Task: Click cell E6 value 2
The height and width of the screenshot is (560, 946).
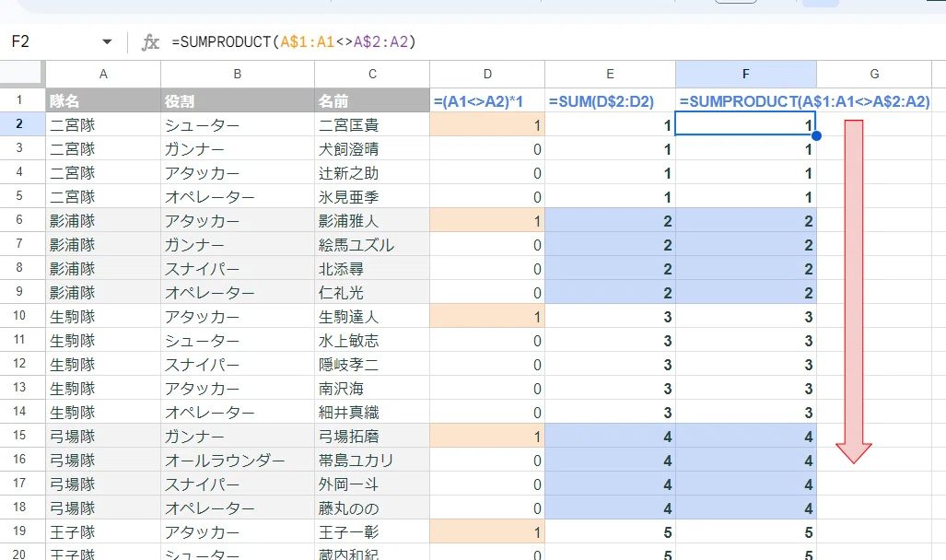Action: (x=610, y=221)
